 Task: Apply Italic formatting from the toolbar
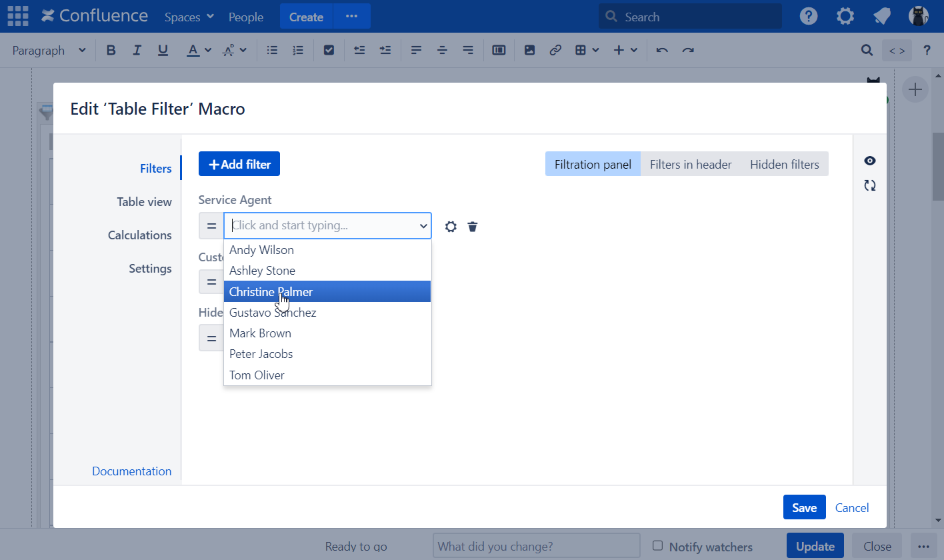point(137,50)
